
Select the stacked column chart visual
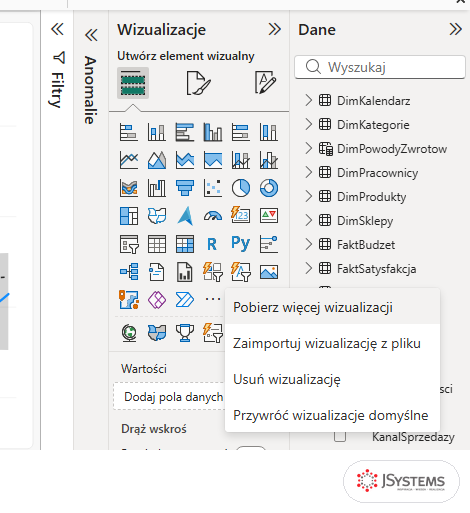[x=157, y=132]
